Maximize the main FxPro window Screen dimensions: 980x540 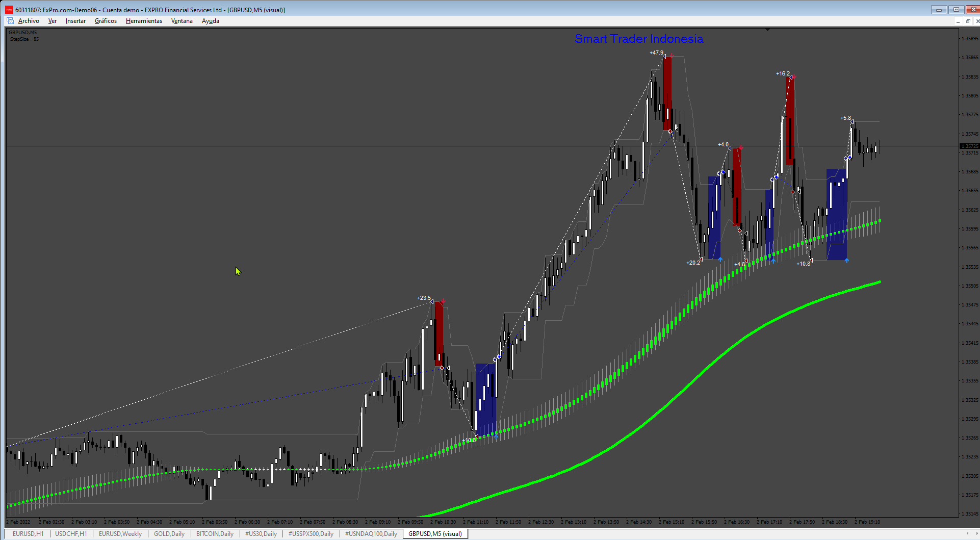pyautogui.click(x=956, y=10)
